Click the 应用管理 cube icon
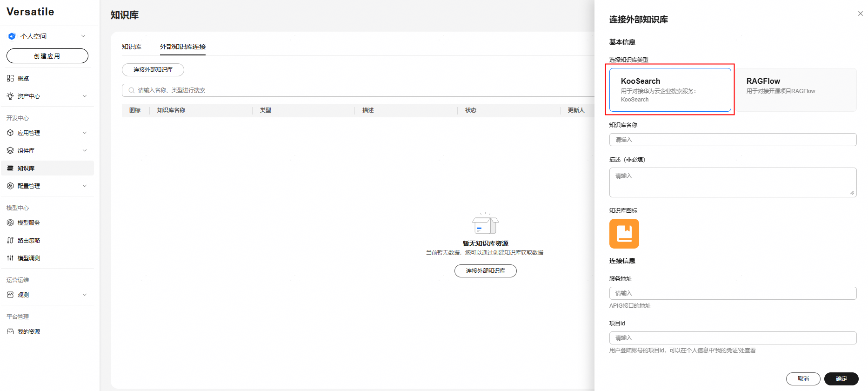 (10, 133)
